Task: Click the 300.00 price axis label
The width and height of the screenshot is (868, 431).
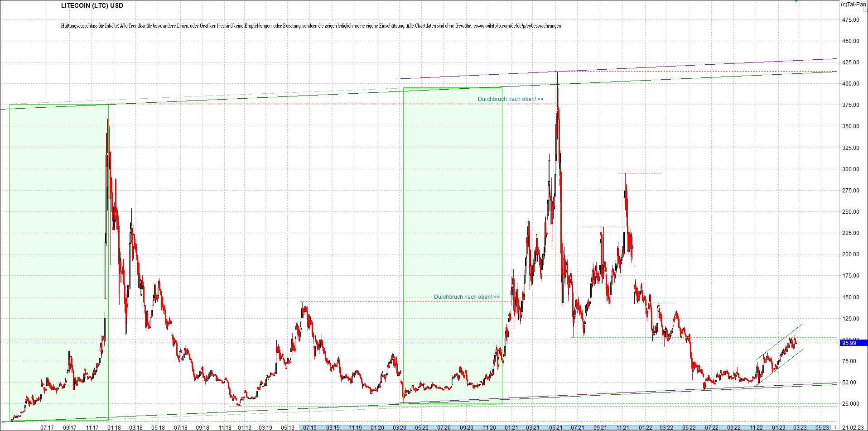Action: point(850,169)
